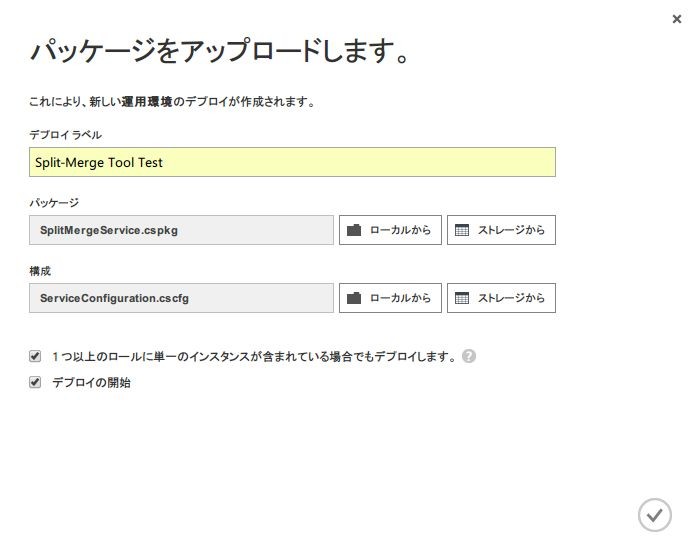Click the パッケージ field caption
The height and width of the screenshot is (557, 698).
coord(54,203)
